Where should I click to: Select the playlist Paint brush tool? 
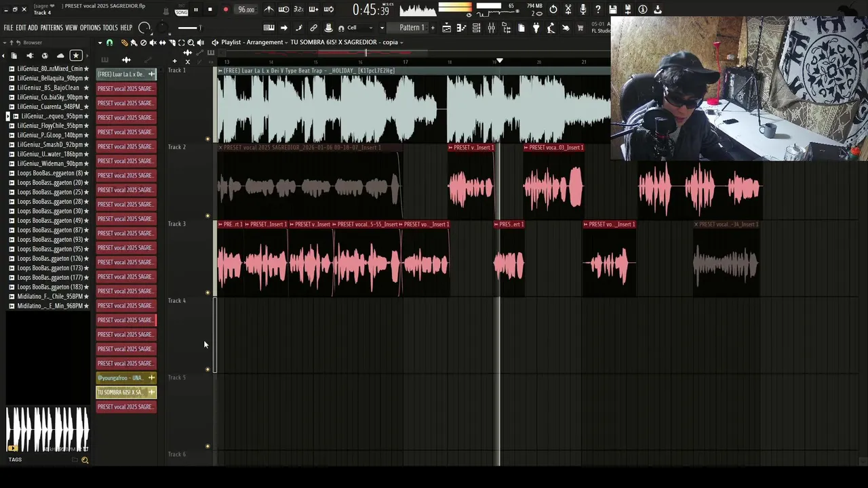pyautogui.click(x=134, y=43)
